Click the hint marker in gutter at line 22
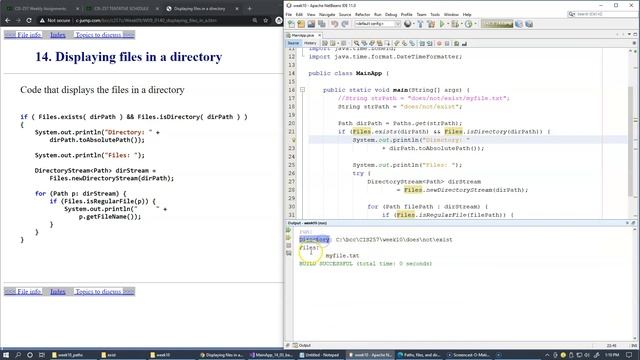Viewport: 640px width, 360px height. (293, 140)
